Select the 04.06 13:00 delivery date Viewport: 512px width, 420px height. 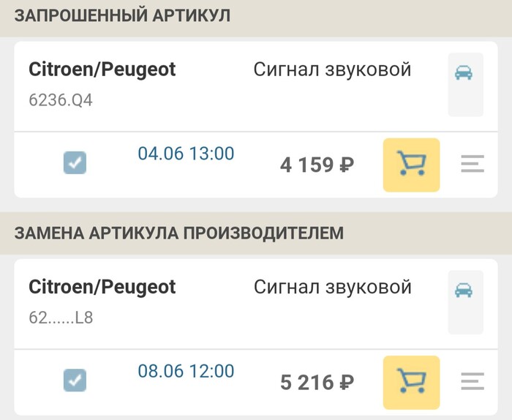click(186, 154)
